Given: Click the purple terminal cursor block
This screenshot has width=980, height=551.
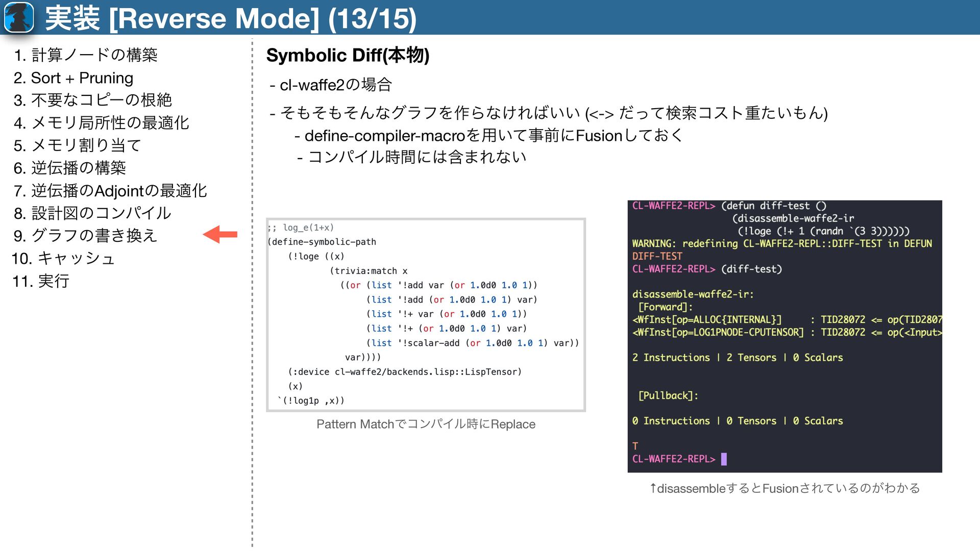Looking at the screenshot, I should tap(723, 459).
